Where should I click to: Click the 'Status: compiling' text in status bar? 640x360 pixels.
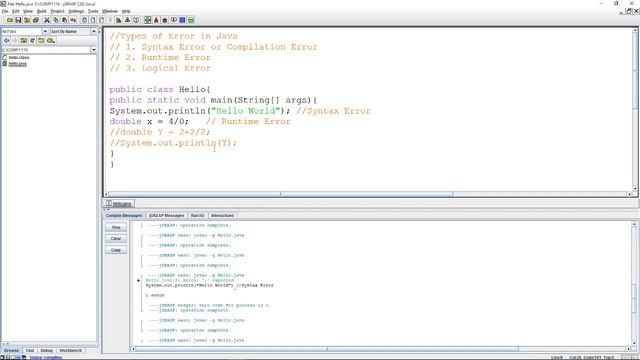pos(46,358)
